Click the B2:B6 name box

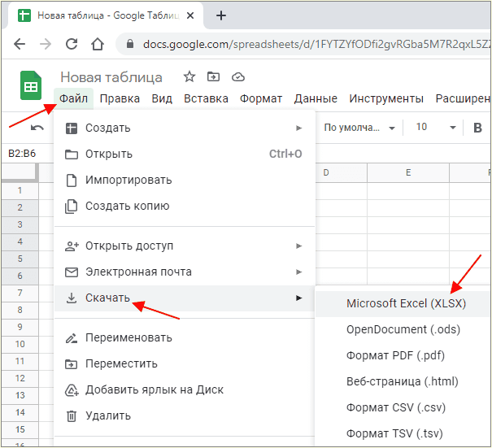22,154
